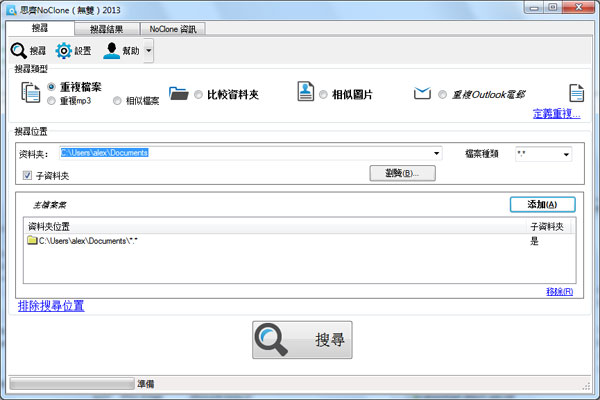Screen dimensions: 600x400
Task: Click the 幫助 toolbar label
Action: click(x=130, y=51)
